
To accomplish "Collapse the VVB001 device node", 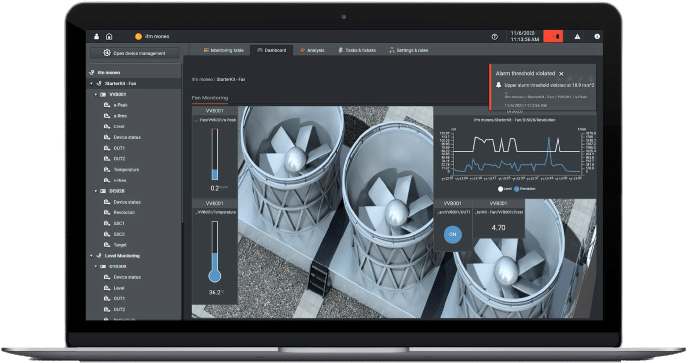I will point(96,94).
